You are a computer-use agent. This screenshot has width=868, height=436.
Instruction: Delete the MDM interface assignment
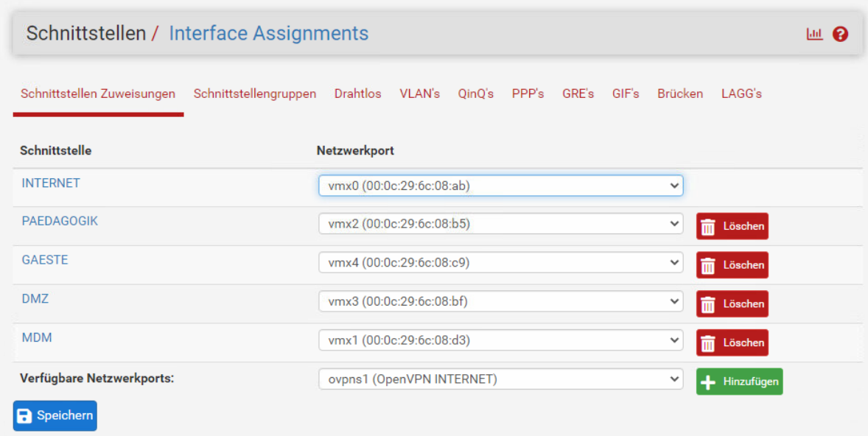tap(732, 342)
